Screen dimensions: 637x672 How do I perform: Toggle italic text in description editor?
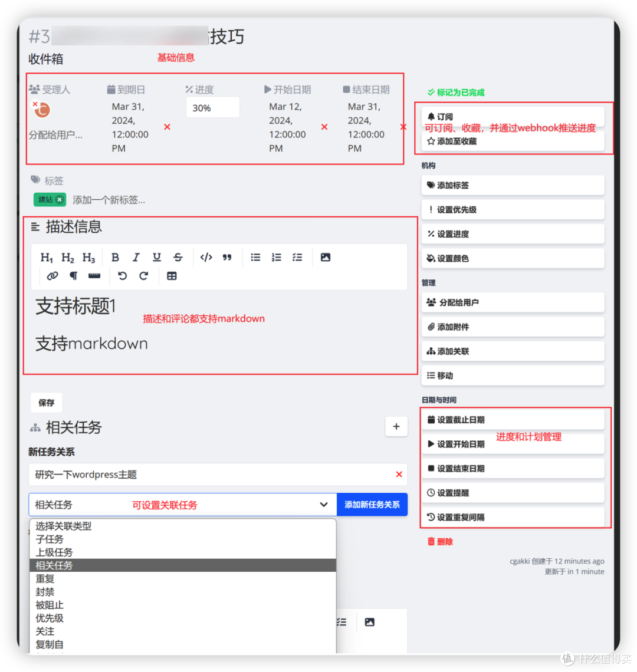(136, 257)
